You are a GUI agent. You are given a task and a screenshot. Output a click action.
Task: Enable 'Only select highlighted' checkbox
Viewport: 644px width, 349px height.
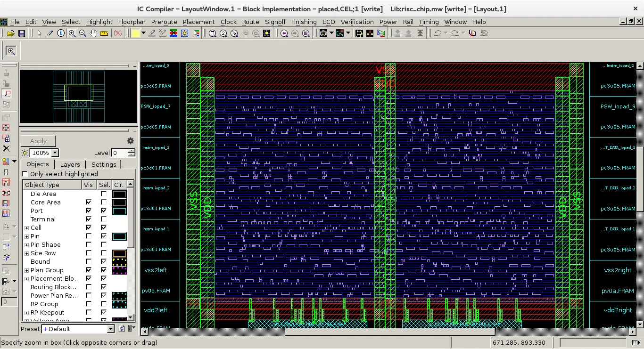[25, 174]
